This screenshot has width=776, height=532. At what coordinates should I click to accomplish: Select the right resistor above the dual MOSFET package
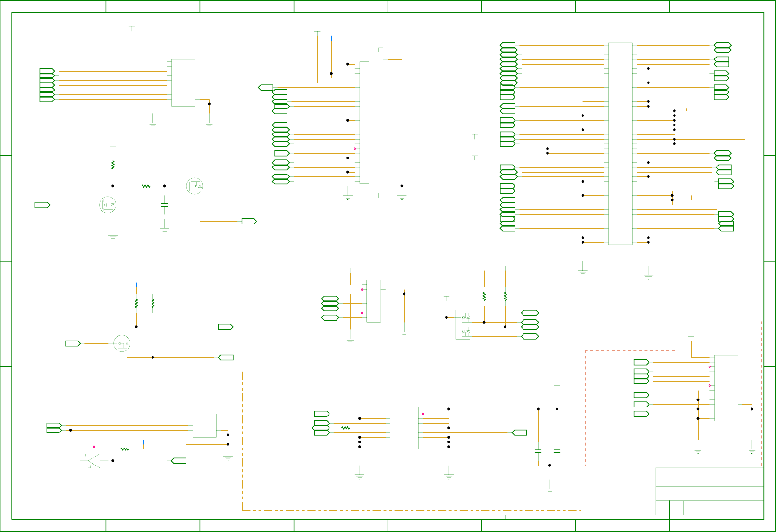click(x=505, y=296)
